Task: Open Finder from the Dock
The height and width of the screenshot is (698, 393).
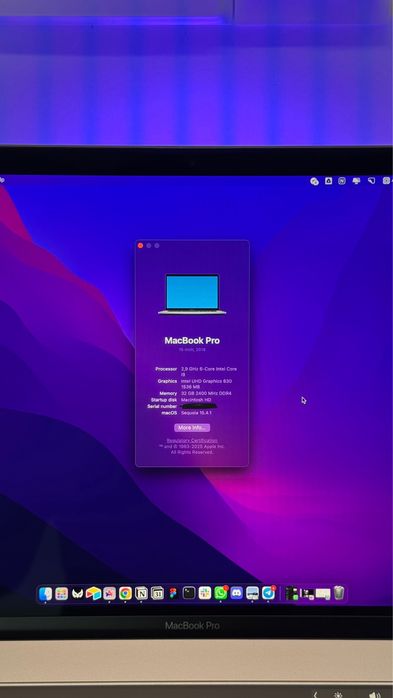Action: 45,593
